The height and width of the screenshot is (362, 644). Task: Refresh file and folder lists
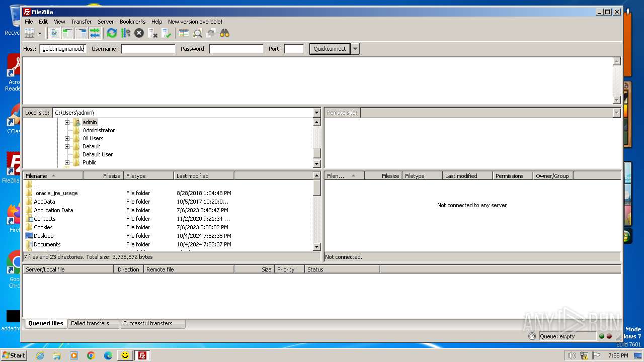[x=112, y=33]
